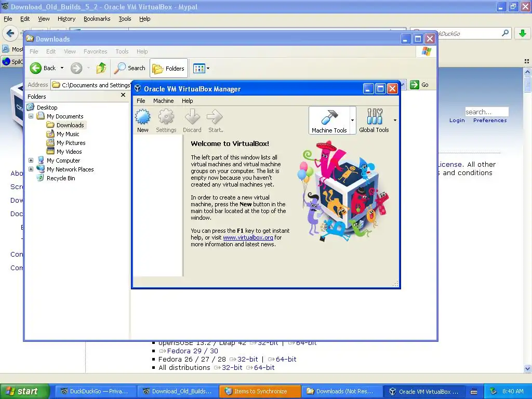
Task: Open Machine Tools dropdown arrow
Action: [353, 121]
